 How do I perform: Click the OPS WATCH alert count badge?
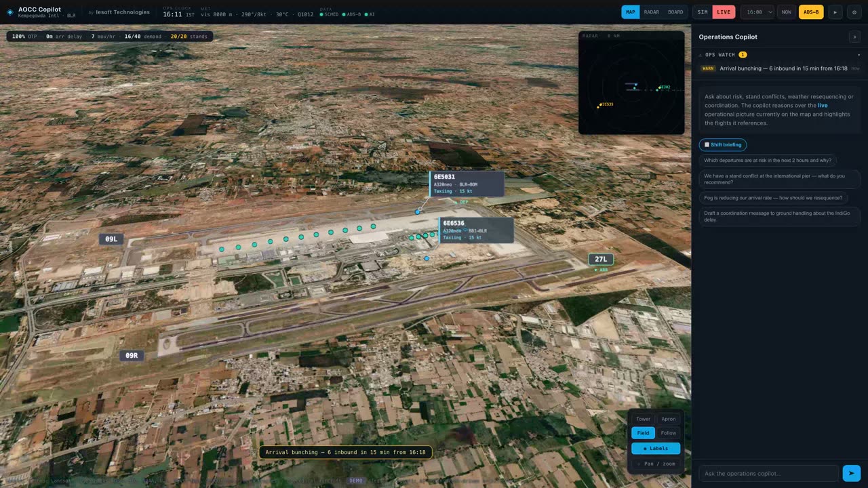[743, 55]
